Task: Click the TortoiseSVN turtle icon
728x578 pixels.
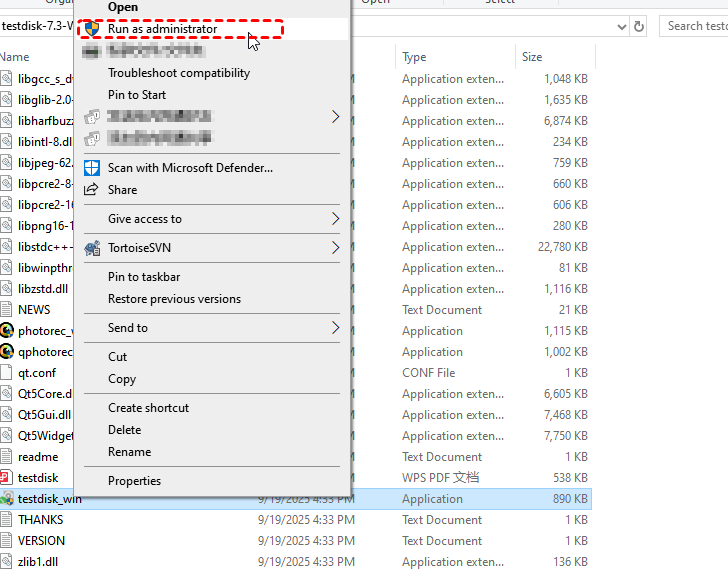Action: pyautogui.click(x=92, y=248)
